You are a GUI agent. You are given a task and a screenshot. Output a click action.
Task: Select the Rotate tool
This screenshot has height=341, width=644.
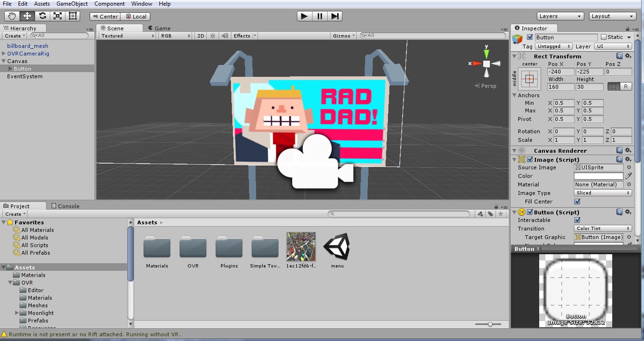pyautogui.click(x=42, y=16)
